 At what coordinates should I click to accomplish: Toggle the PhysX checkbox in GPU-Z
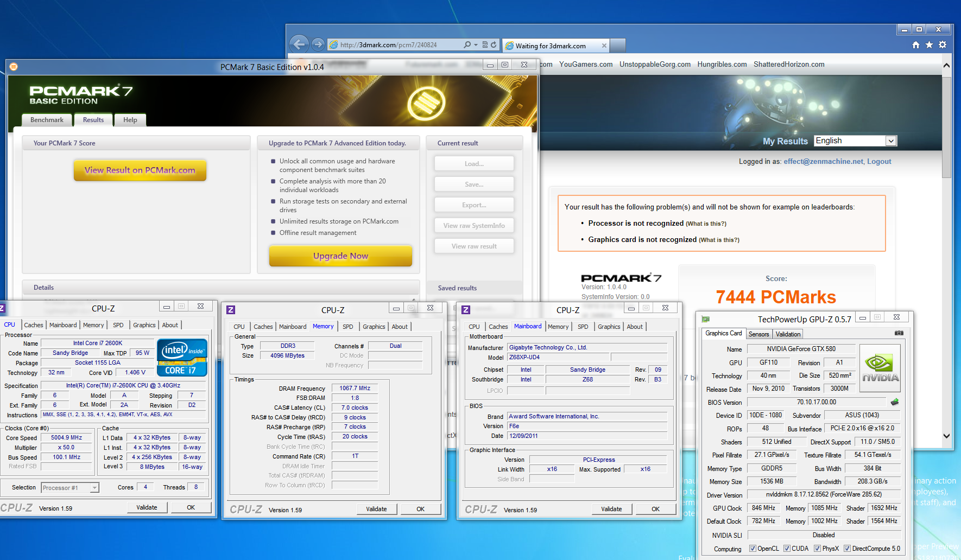click(x=817, y=549)
